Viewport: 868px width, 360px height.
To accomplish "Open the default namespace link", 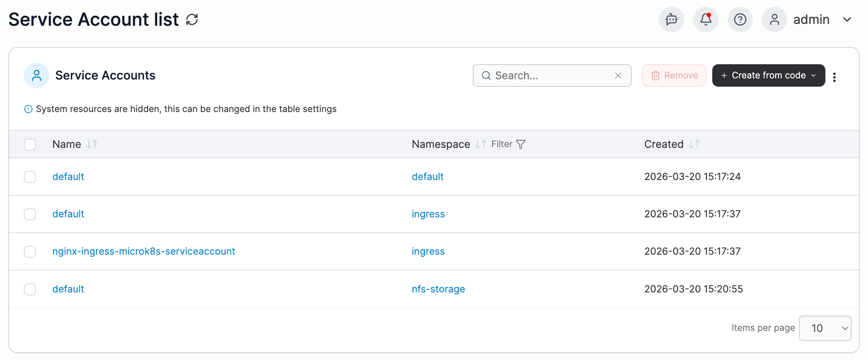I will coord(428,176).
